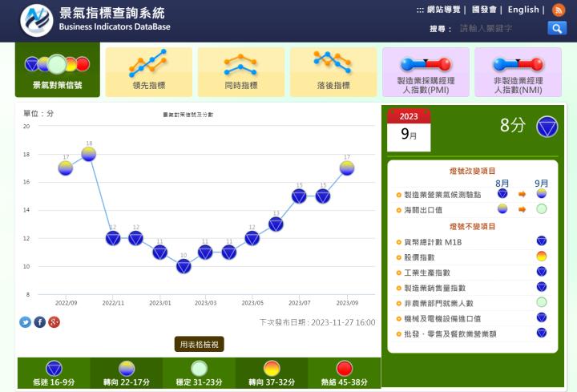
Task: Click the September green light for 海關出口值
Action: [x=541, y=208]
